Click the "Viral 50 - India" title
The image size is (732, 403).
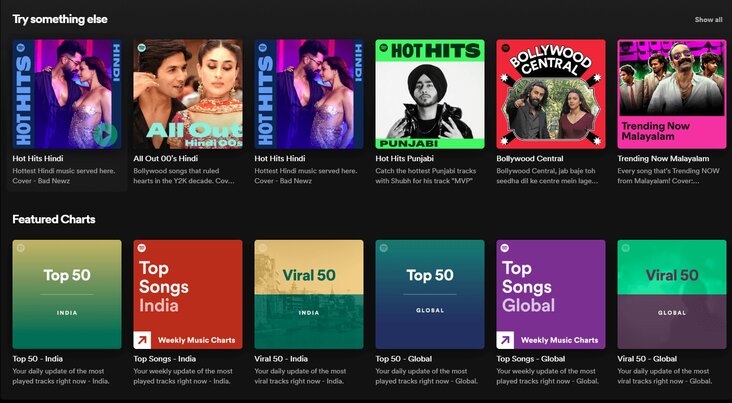[x=281, y=359]
